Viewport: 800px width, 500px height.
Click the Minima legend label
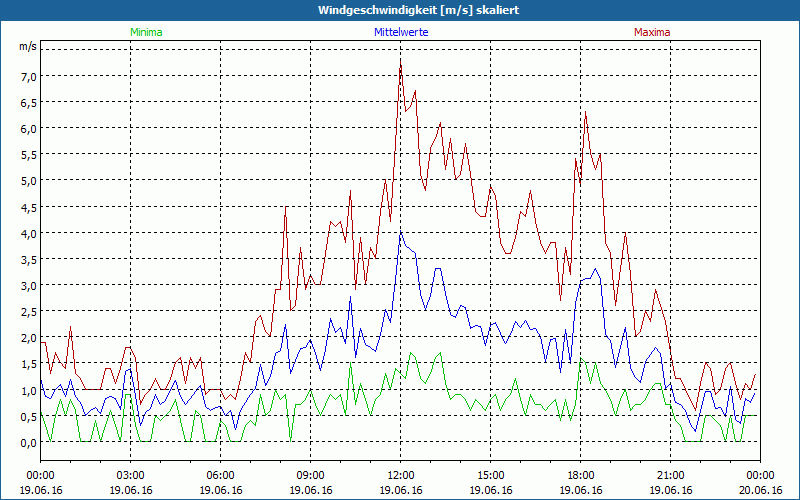pyautogui.click(x=146, y=32)
